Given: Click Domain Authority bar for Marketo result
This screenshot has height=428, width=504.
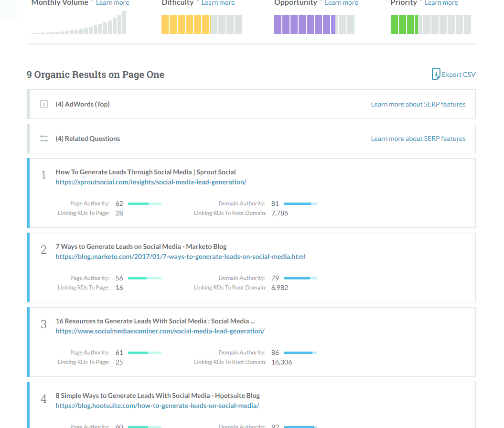Looking at the screenshot, I should pos(300,278).
